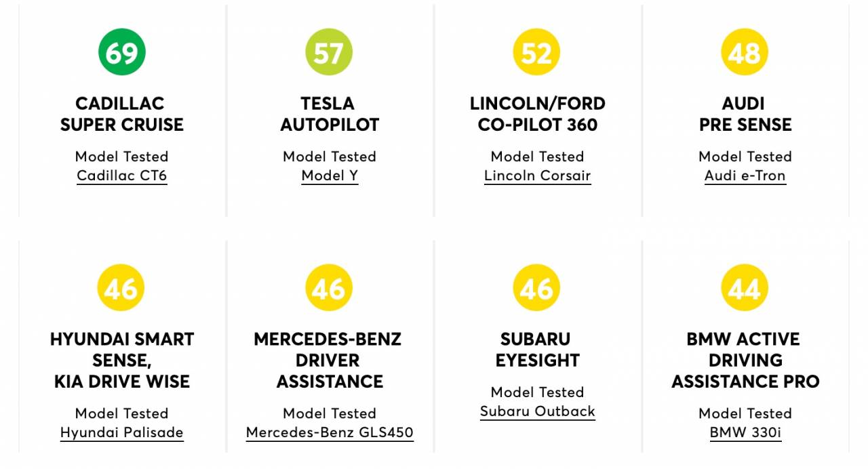
Task: Click the 48 score circle for Audi
Action: (745, 52)
